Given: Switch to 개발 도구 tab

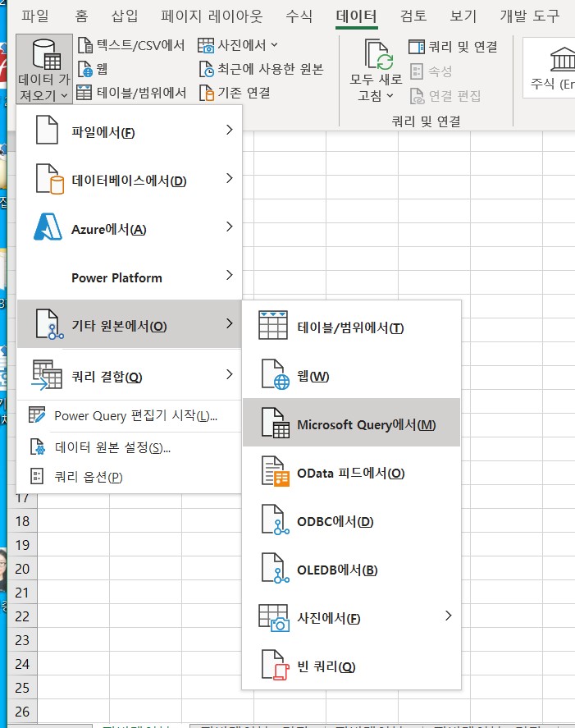Looking at the screenshot, I should (x=530, y=16).
